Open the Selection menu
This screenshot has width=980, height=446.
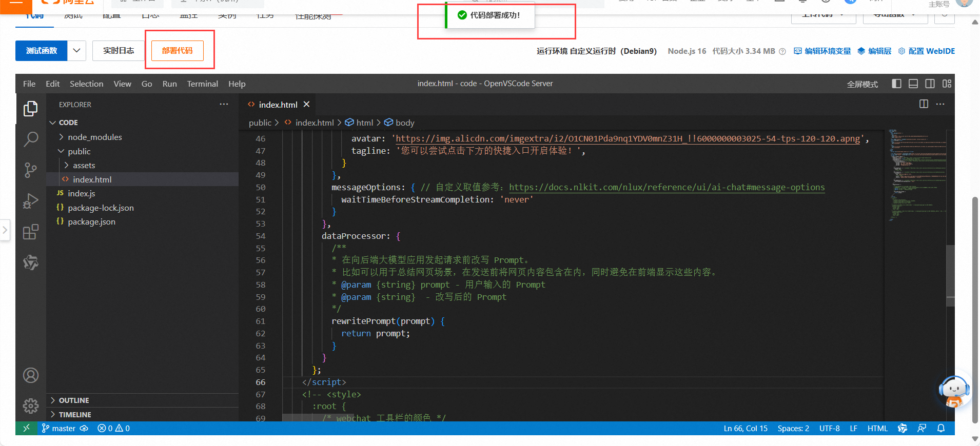86,84
